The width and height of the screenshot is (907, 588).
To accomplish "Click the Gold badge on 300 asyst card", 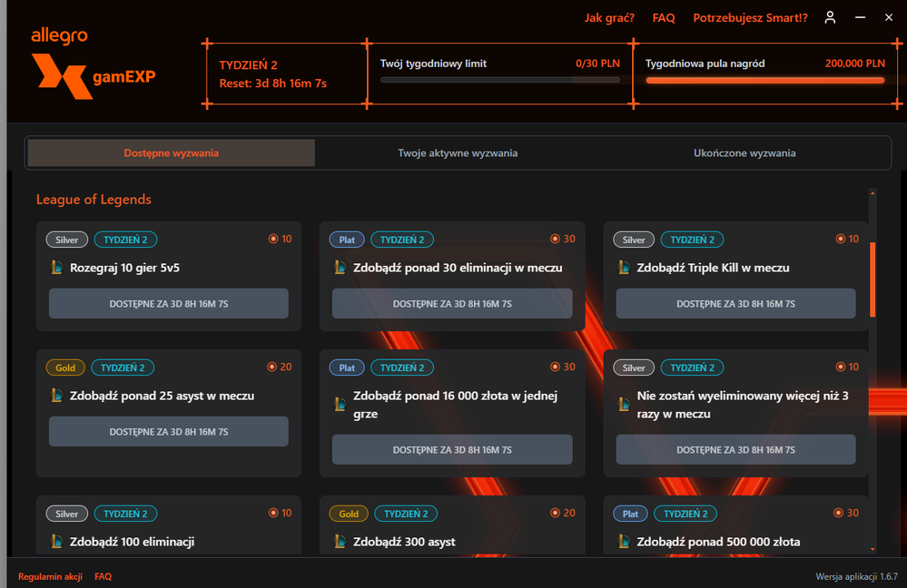I will pos(349,514).
